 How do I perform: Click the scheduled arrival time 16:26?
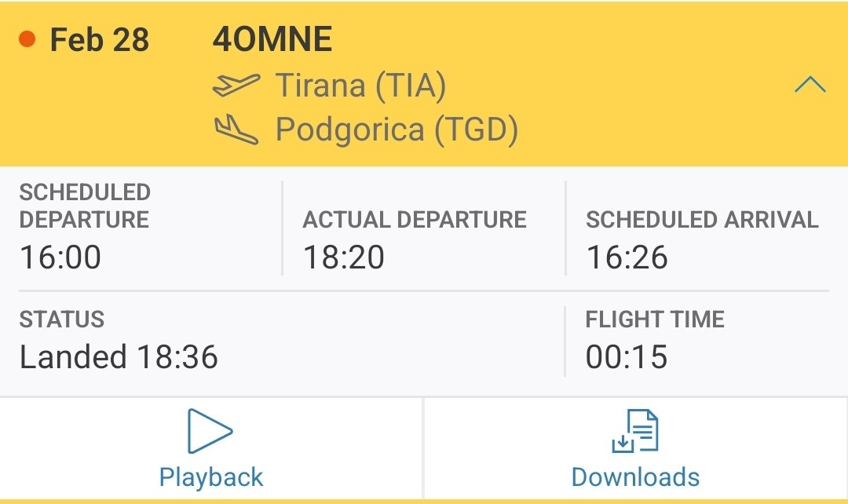pos(627,257)
